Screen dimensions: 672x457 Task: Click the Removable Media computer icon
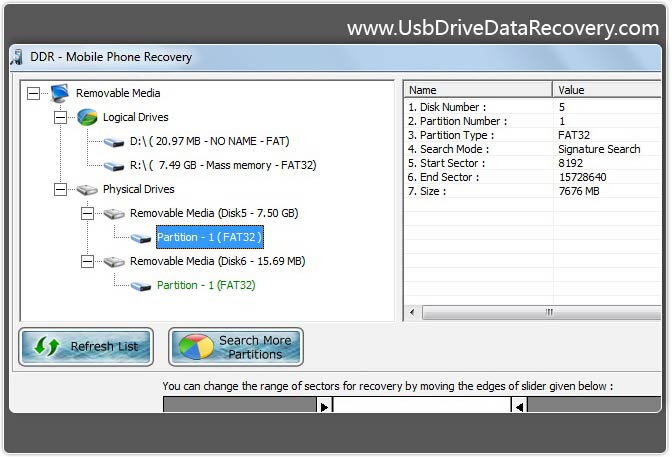pos(60,93)
